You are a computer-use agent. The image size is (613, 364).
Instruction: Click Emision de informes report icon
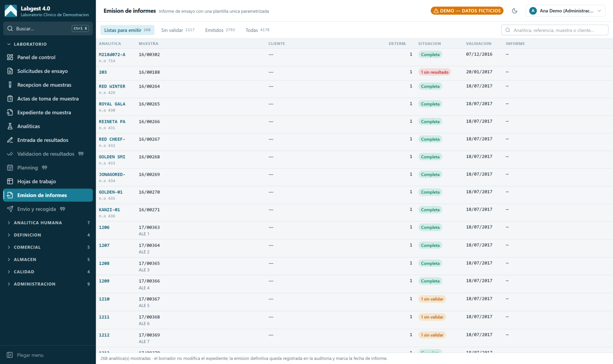tap(10, 195)
